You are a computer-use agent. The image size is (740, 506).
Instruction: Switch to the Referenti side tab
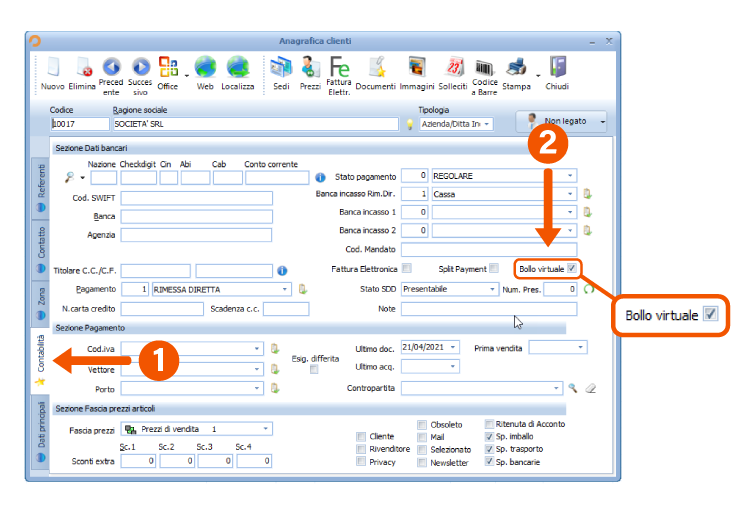click(x=41, y=187)
